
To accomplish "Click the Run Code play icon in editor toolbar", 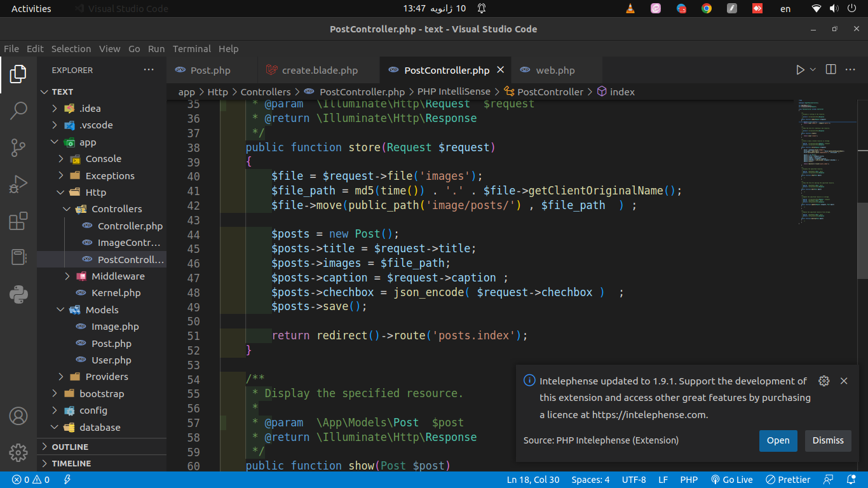I will point(800,70).
